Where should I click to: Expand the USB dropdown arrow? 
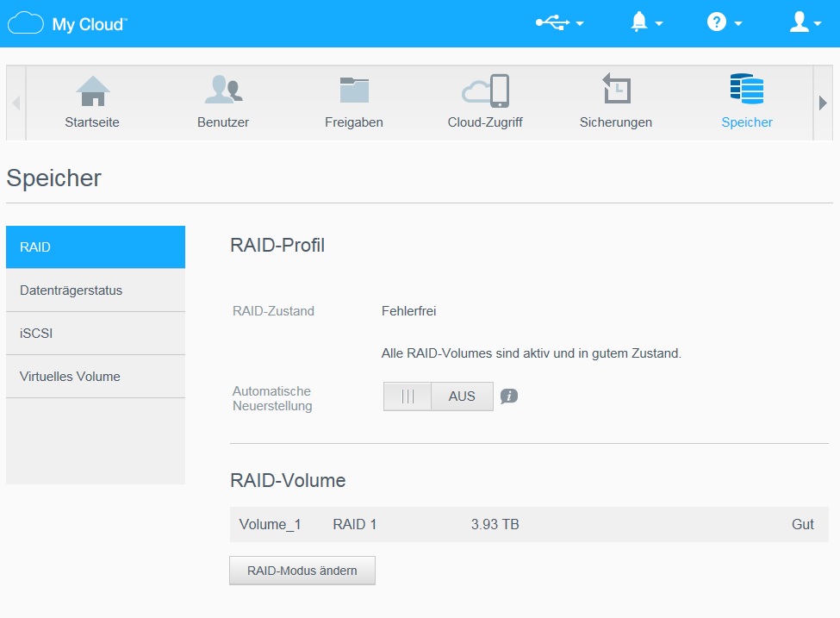tap(580, 23)
